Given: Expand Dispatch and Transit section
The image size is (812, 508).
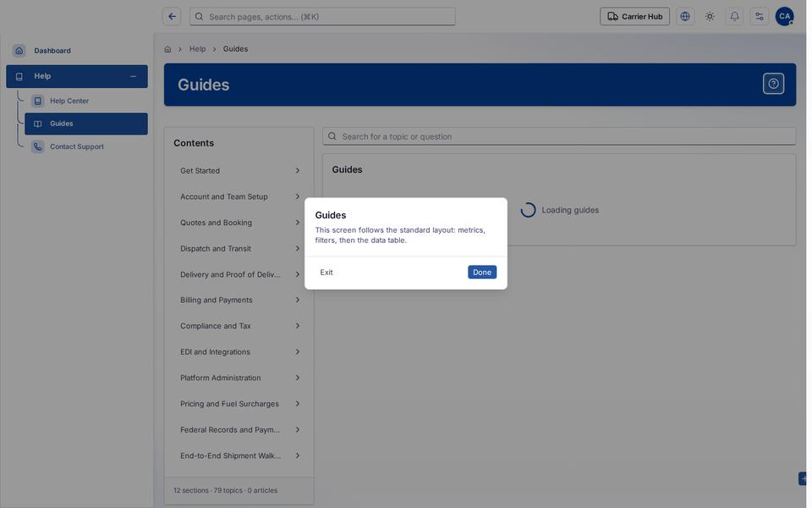Looking at the screenshot, I should [239, 248].
